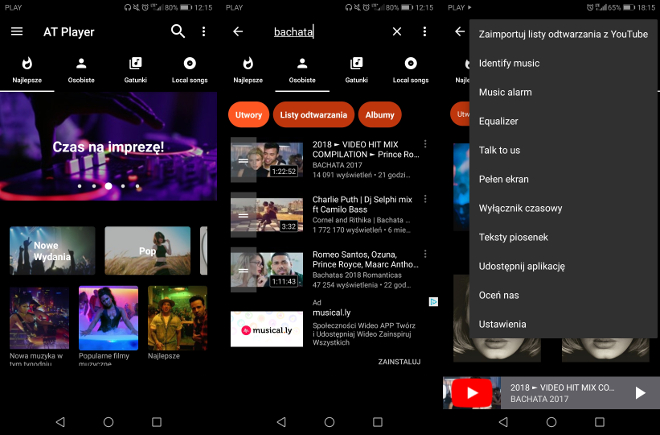
Task: Open the Local songs tab on home screen
Action: (188, 69)
